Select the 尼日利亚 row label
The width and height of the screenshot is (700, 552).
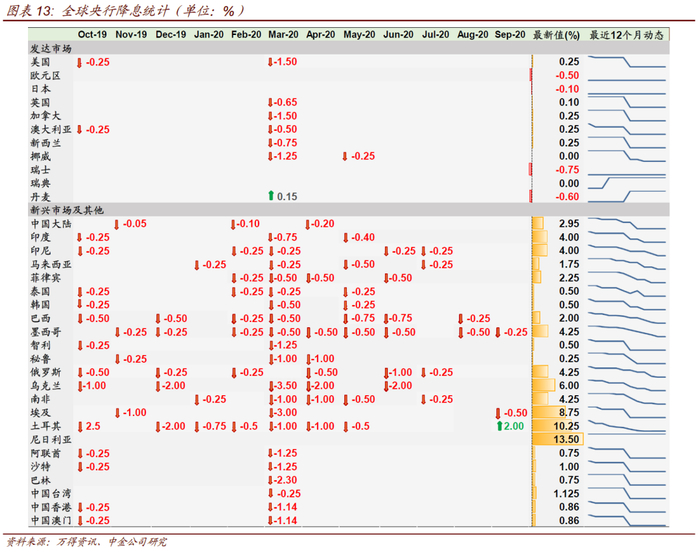(51, 439)
